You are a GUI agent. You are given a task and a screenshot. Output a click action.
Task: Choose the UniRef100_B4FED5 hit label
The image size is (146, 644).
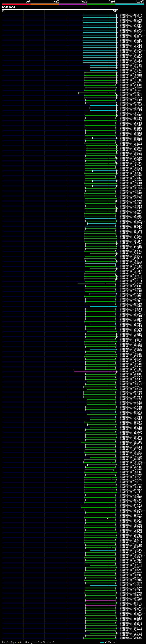pos(131,103)
